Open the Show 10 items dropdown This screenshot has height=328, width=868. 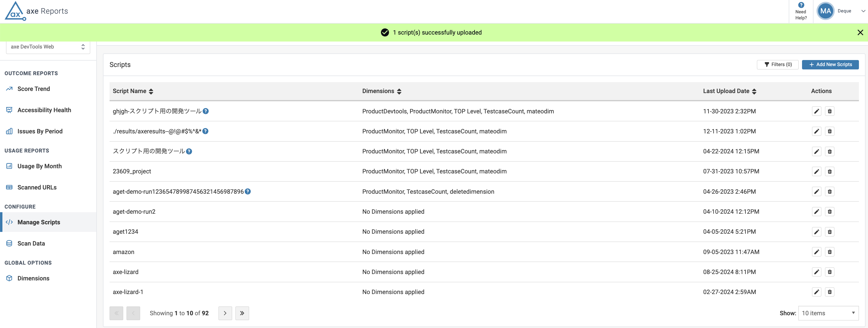tap(828, 313)
